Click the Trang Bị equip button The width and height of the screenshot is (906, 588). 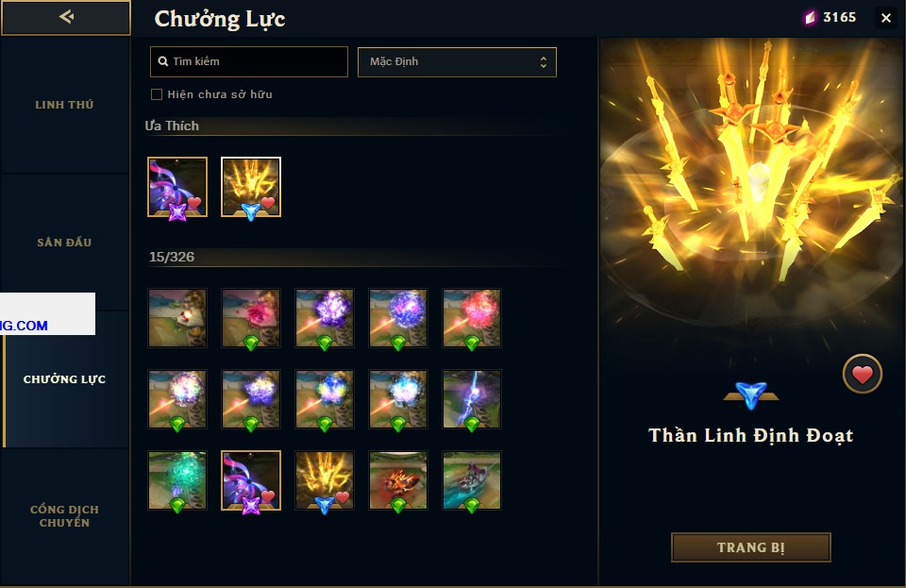point(750,547)
